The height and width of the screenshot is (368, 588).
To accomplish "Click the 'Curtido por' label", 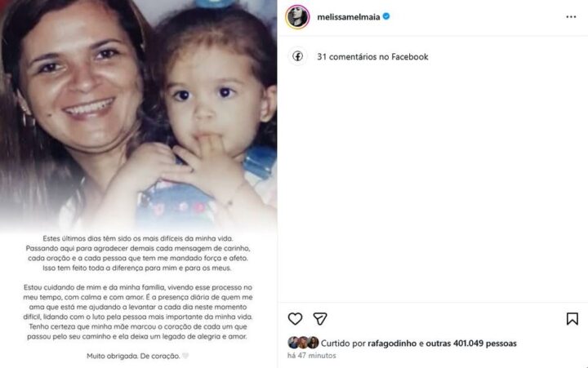I will 343,344.
